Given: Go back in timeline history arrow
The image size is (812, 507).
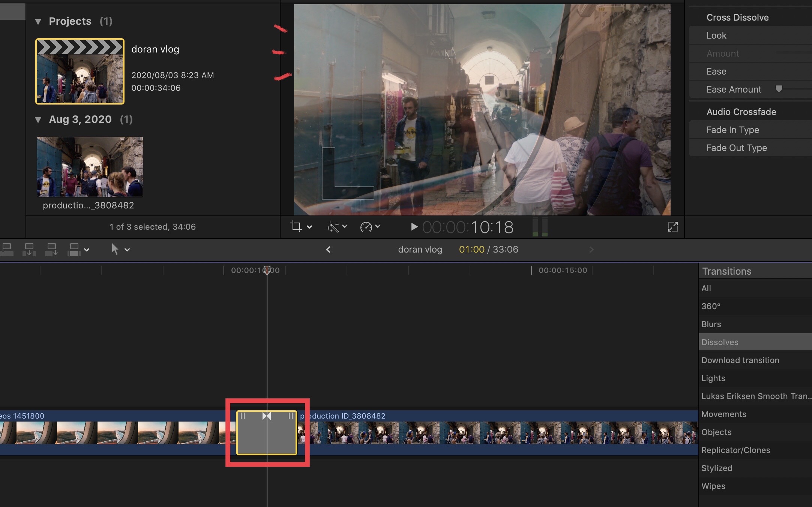Looking at the screenshot, I should coord(328,250).
